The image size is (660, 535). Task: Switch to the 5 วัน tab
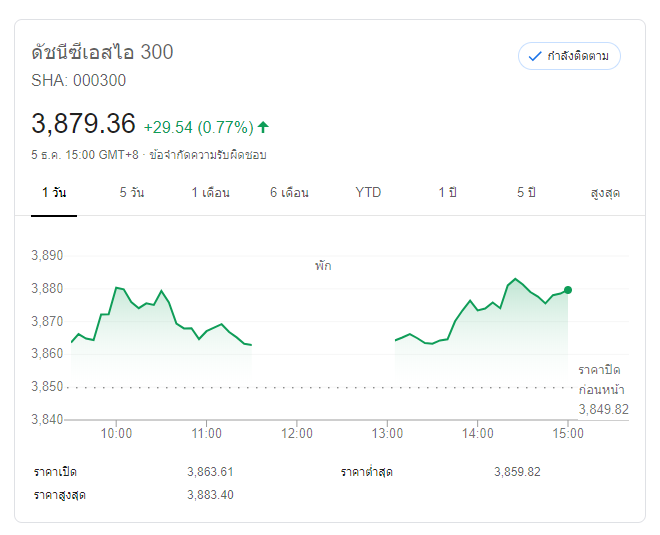click(x=131, y=192)
